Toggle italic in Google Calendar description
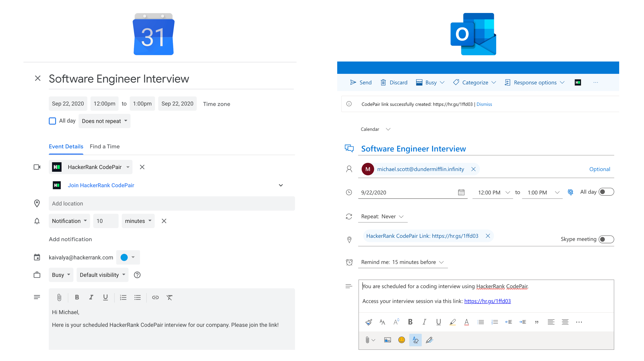This screenshot has height=361, width=644. pos(91,297)
